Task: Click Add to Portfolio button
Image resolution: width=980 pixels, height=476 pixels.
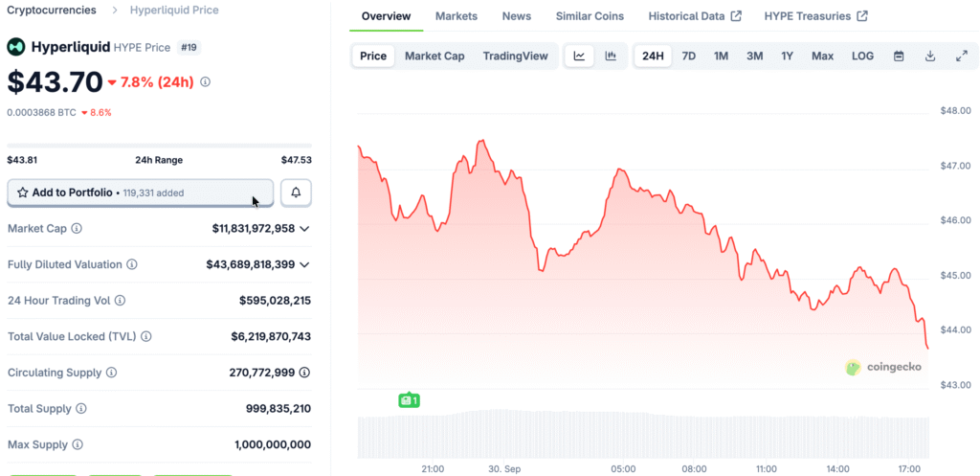Action: (141, 193)
